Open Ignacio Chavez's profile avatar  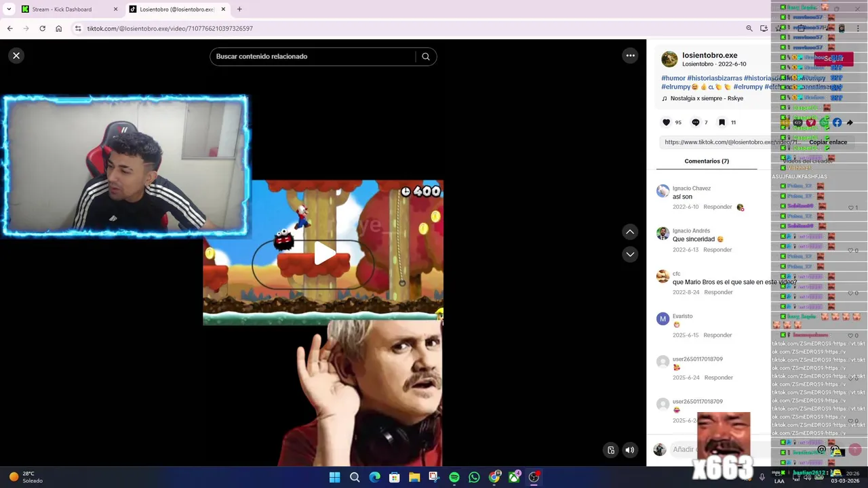(663, 191)
